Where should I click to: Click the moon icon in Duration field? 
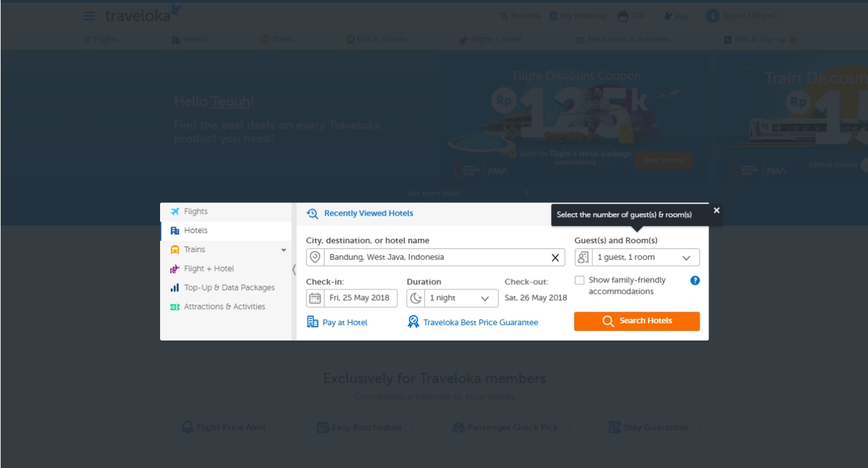tap(415, 298)
